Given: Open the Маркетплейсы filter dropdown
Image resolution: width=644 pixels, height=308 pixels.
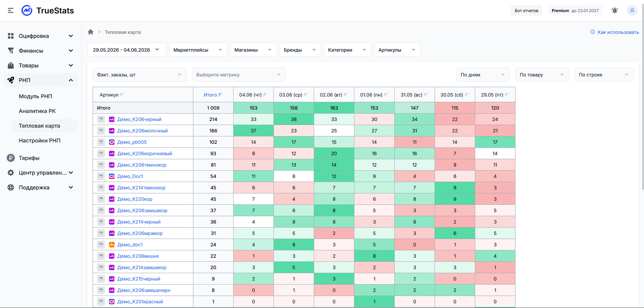Looking at the screenshot, I should click(x=198, y=50).
